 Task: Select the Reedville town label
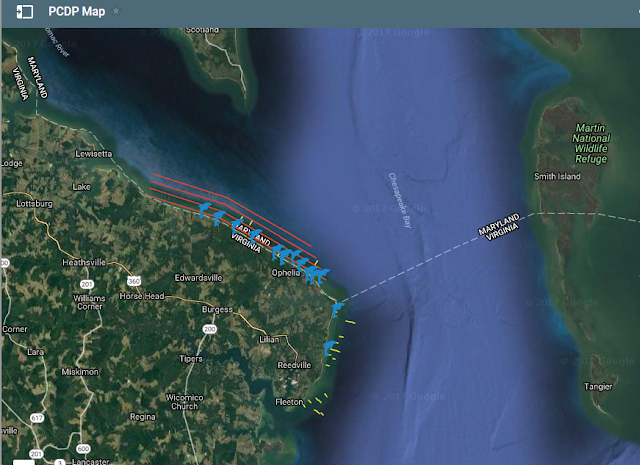pyautogui.click(x=294, y=365)
